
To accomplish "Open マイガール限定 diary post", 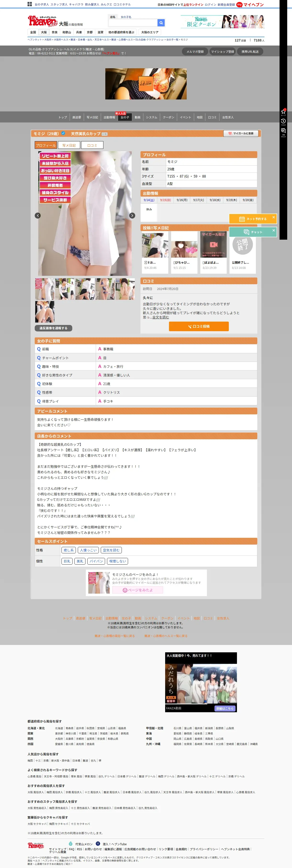I will point(213,252).
